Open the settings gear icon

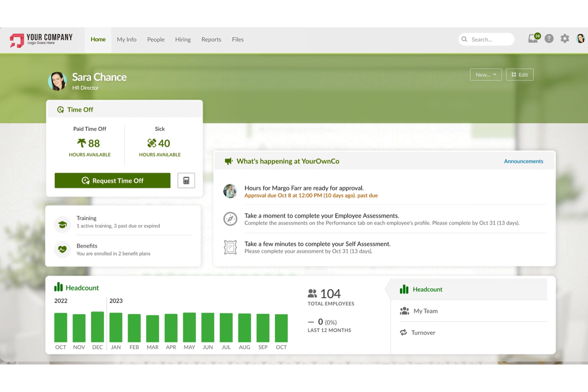[x=565, y=39]
